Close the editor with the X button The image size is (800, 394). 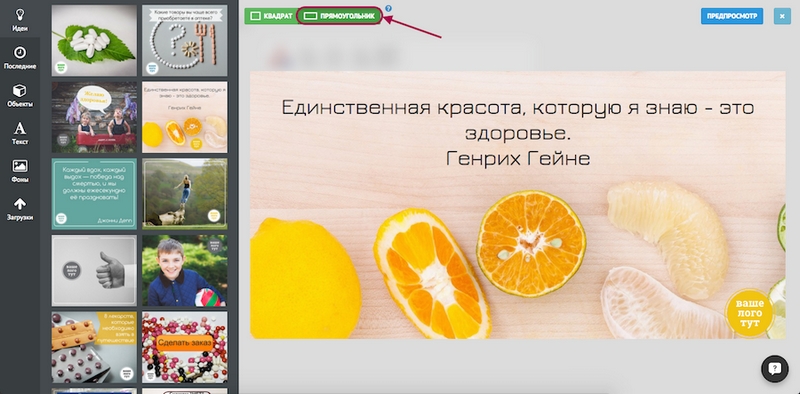(782, 16)
